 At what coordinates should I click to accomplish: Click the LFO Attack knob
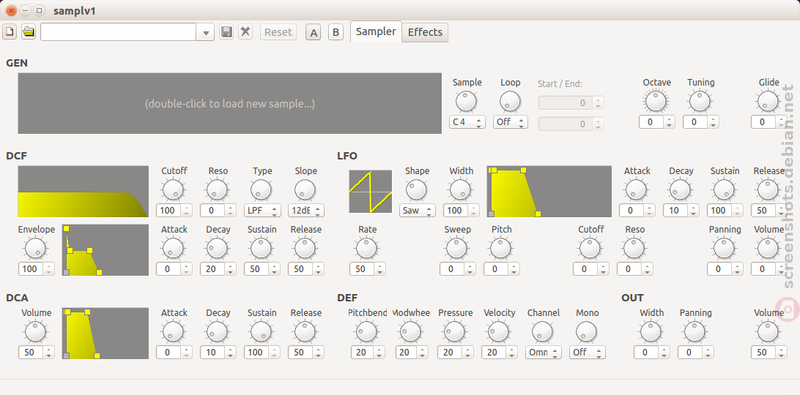pos(636,190)
